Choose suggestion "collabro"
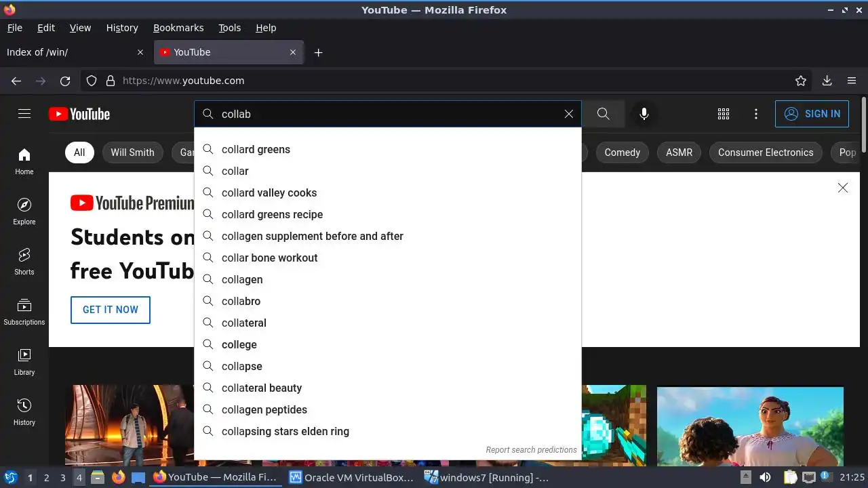The height and width of the screenshot is (488, 868). (388, 301)
